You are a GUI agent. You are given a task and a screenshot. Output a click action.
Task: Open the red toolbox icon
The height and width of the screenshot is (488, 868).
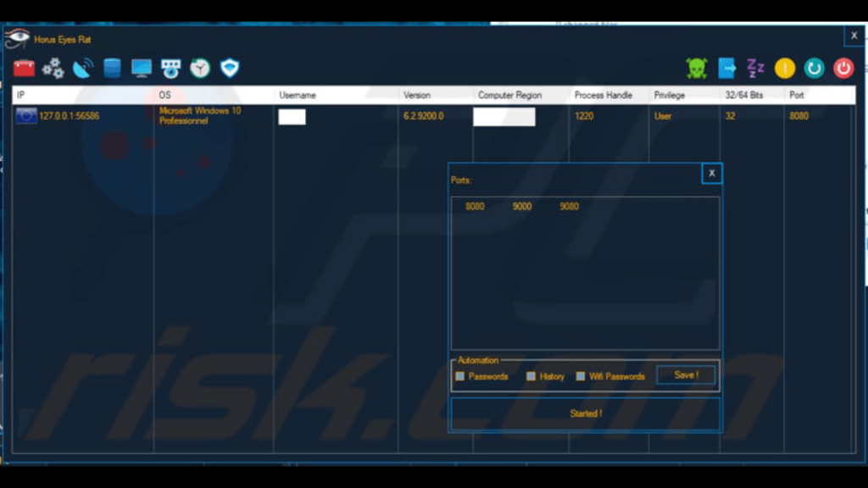[24, 68]
